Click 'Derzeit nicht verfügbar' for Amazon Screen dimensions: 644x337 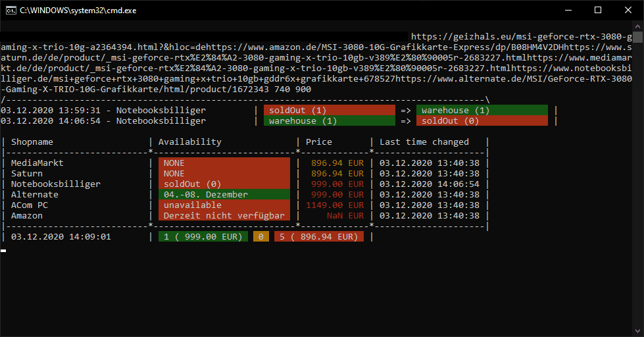(x=224, y=216)
